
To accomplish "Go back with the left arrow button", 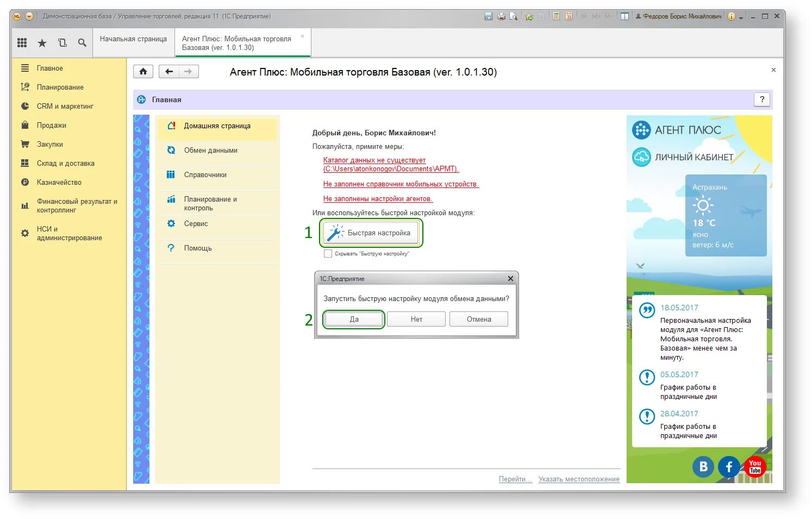I will point(169,72).
